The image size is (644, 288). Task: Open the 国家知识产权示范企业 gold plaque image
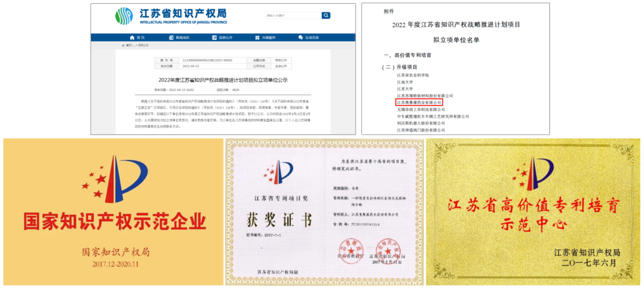(110, 212)
